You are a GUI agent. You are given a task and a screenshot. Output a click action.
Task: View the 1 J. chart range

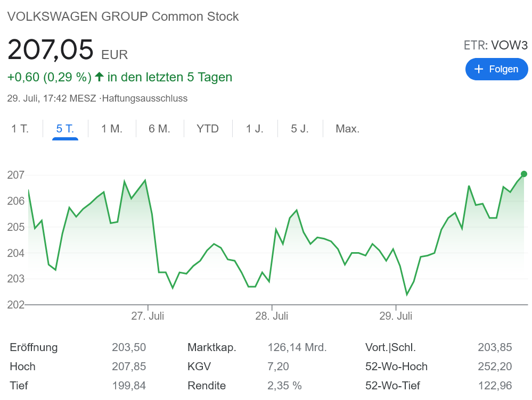(255, 129)
